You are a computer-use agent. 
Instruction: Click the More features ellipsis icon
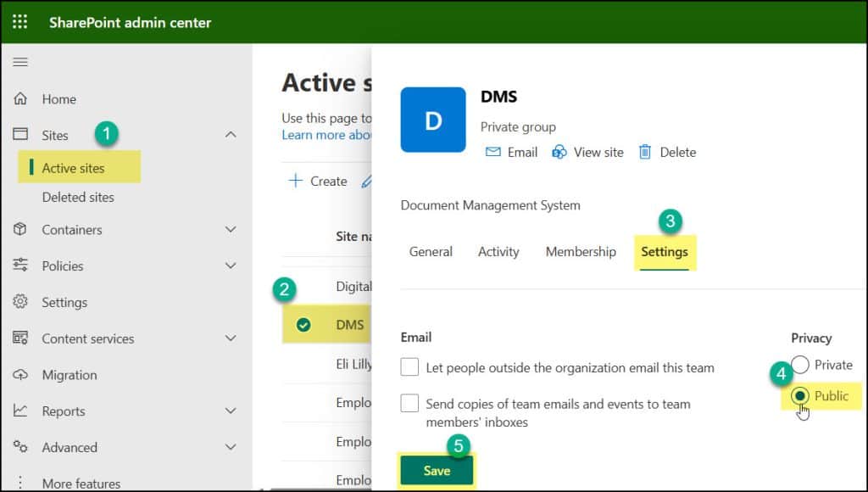click(x=20, y=482)
